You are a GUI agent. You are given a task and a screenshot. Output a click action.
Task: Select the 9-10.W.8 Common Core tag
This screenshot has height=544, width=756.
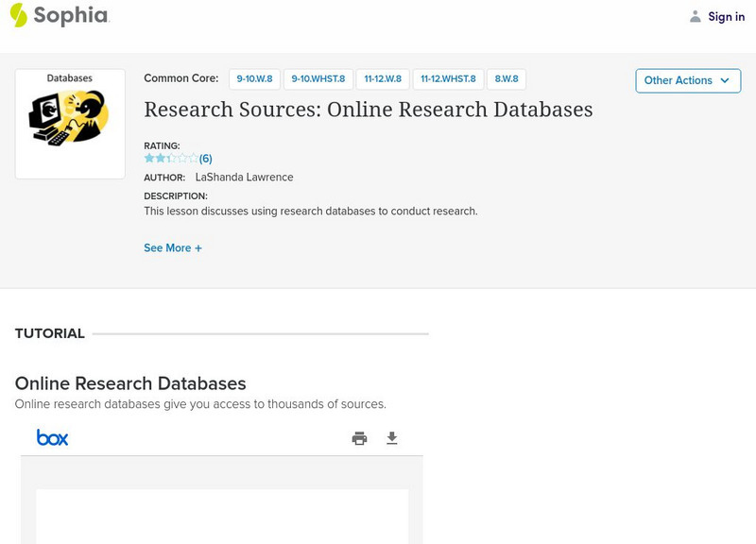pos(254,79)
